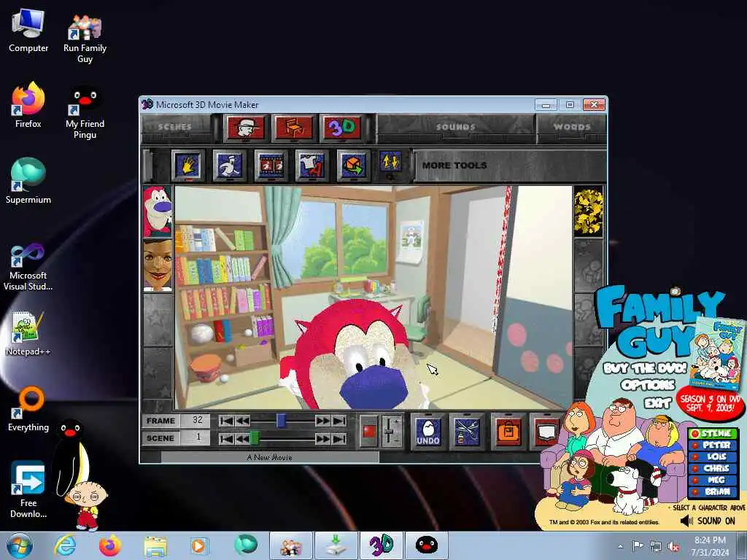
Task: Open the scissors cut and paste tools
Action: coord(467,432)
